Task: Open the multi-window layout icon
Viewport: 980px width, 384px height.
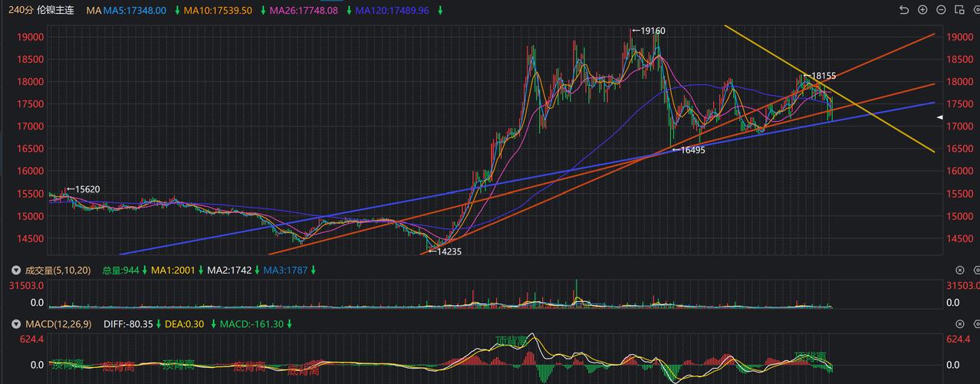Action: [959, 10]
